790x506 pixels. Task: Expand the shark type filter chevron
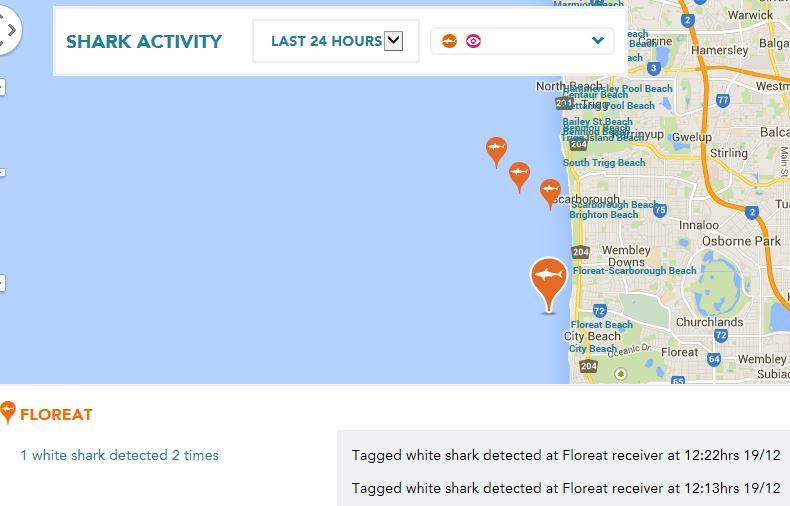598,41
